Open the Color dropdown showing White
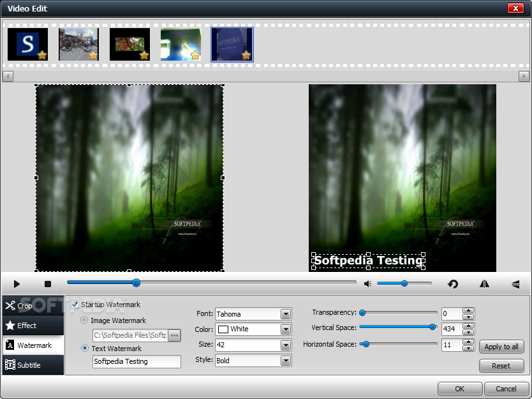 click(x=286, y=329)
